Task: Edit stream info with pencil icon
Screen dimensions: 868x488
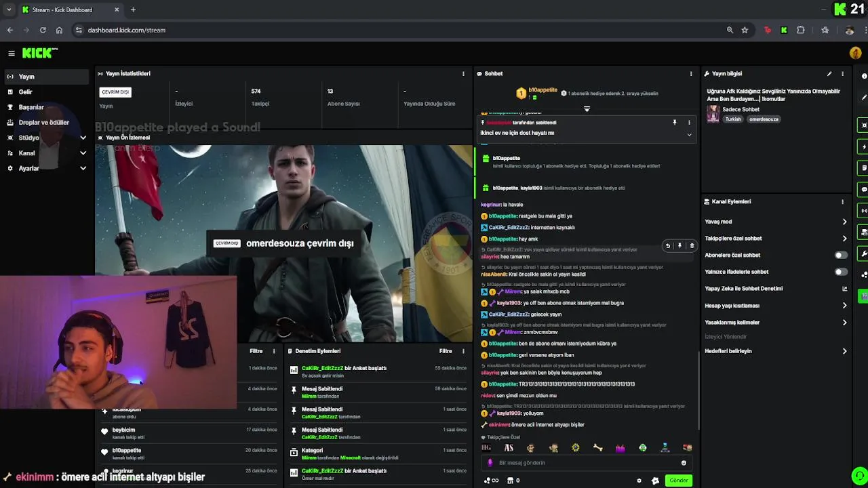Action: (x=829, y=73)
